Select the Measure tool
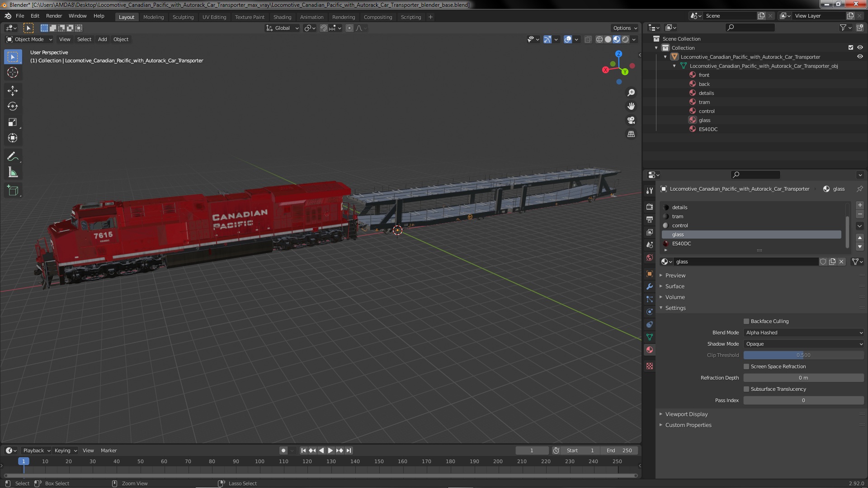 click(x=13, y=173)
